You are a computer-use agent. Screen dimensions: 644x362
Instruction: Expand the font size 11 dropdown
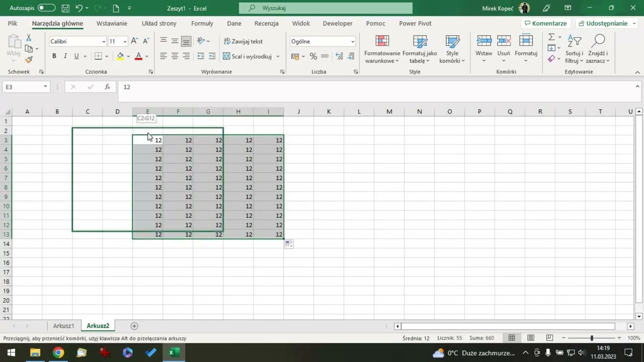(125, 41)
